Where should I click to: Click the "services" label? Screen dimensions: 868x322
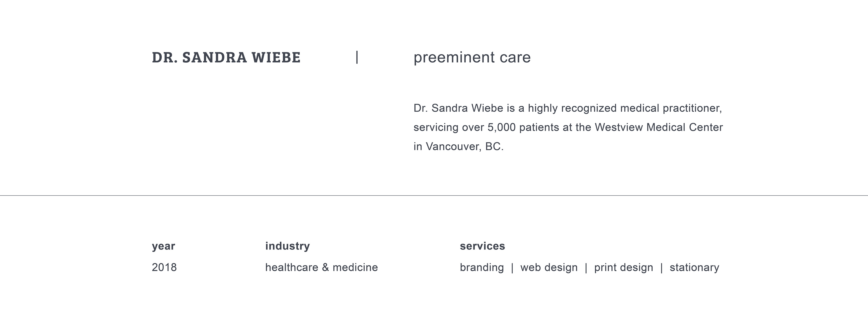(482, 246)
